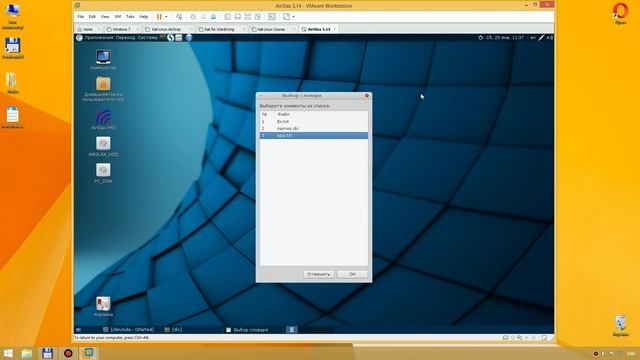Click the GParted taskbar entry in guest panel

129,329
